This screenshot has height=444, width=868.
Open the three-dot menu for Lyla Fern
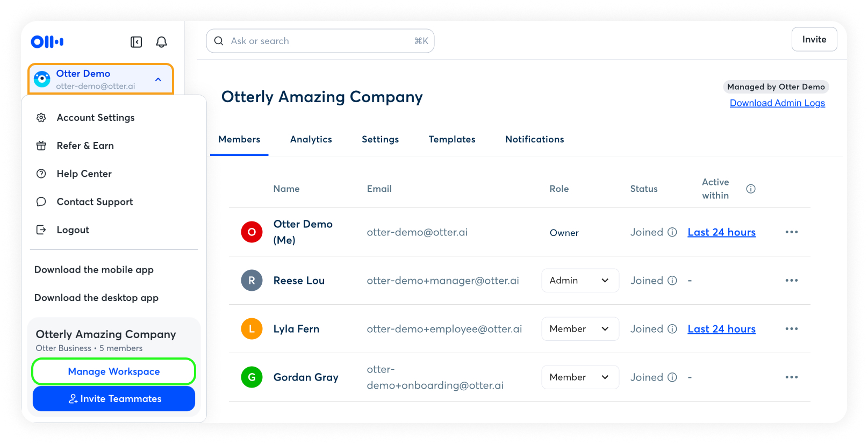click(791, 329)
